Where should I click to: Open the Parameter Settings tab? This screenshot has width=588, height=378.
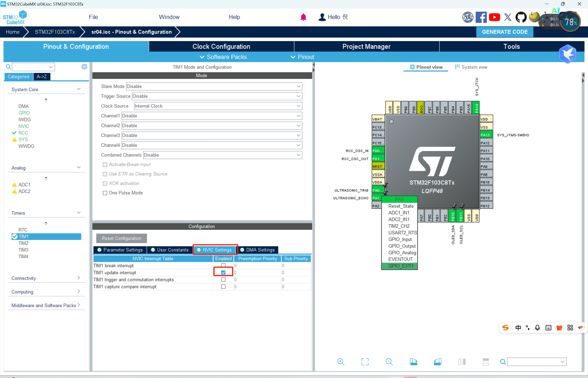(x=120, y=250)
